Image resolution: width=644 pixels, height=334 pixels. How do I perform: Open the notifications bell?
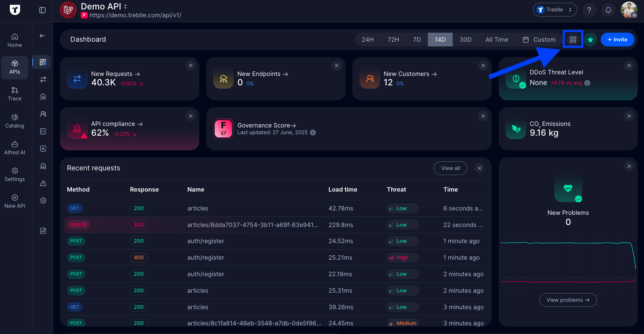pos(608,10)
